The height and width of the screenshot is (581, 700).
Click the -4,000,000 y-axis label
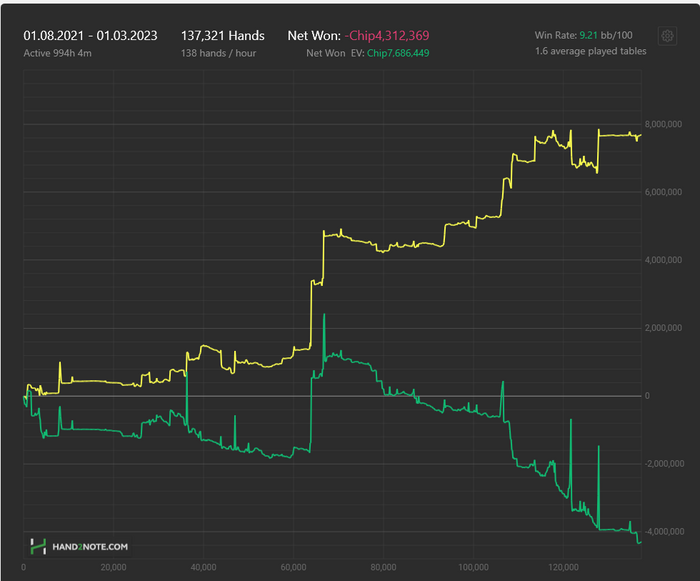(x=664, y=531)
